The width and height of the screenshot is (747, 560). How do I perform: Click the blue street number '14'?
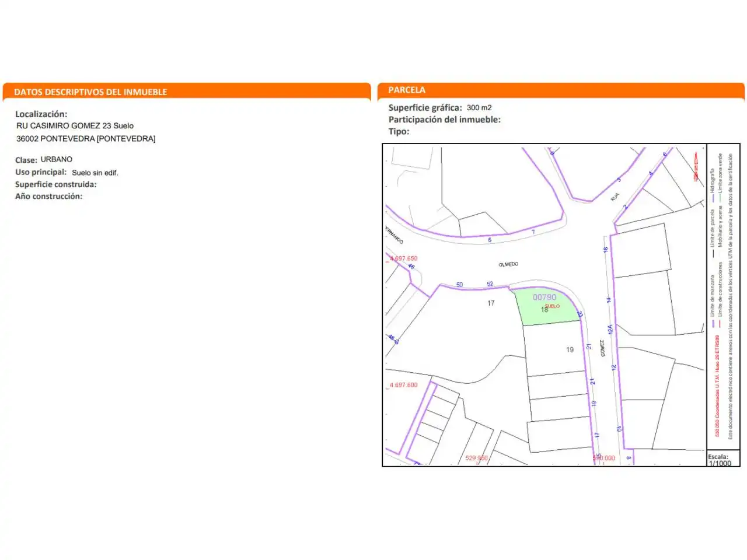point(608,300)
